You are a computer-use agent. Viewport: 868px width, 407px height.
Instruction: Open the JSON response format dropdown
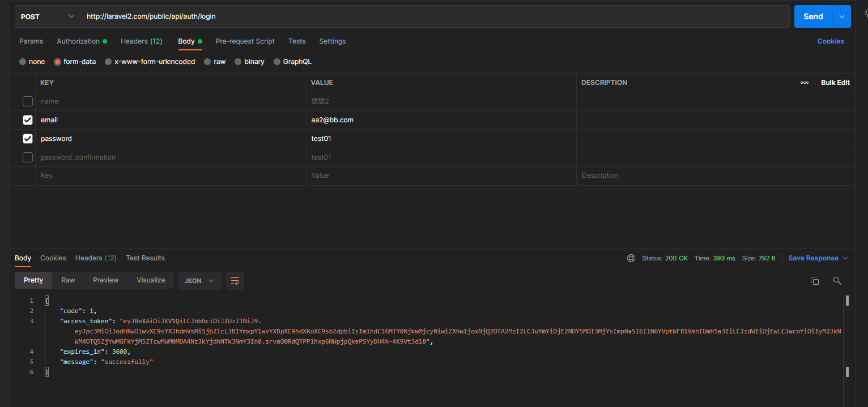click(x=199, y=280)
